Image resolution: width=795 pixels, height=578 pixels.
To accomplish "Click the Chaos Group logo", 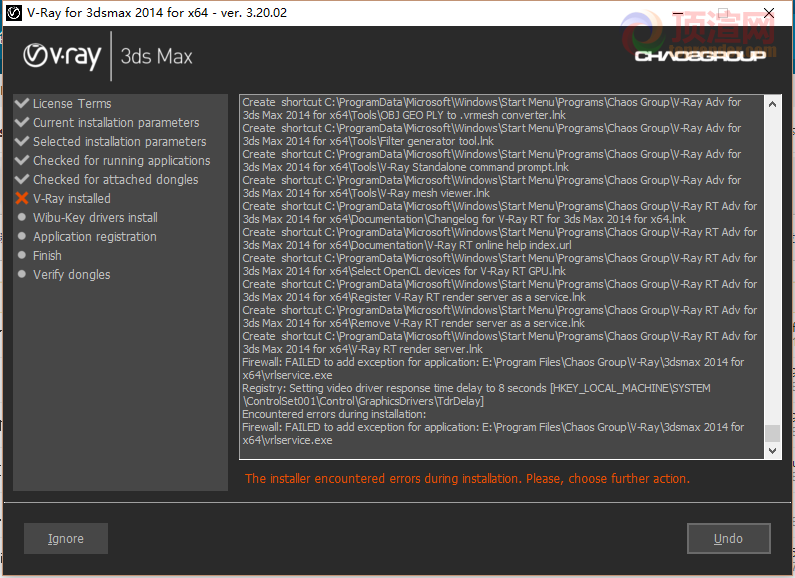I will click(700, 56).
